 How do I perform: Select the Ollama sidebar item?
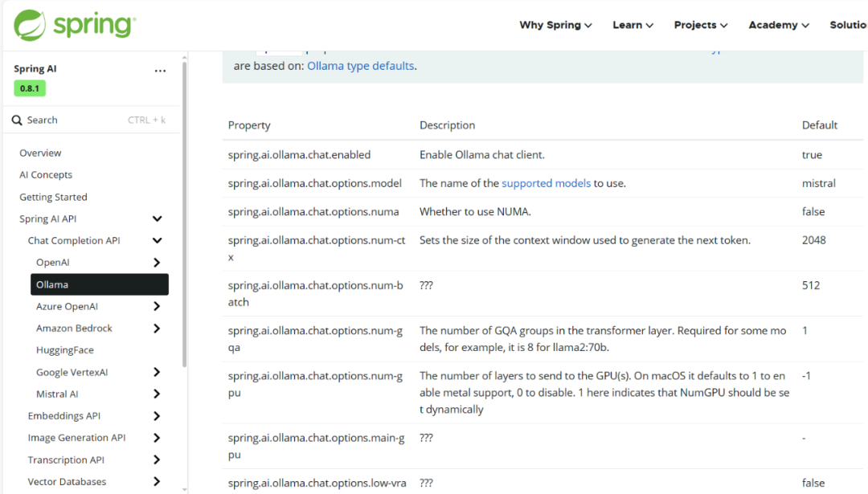(x=100, y=284)
